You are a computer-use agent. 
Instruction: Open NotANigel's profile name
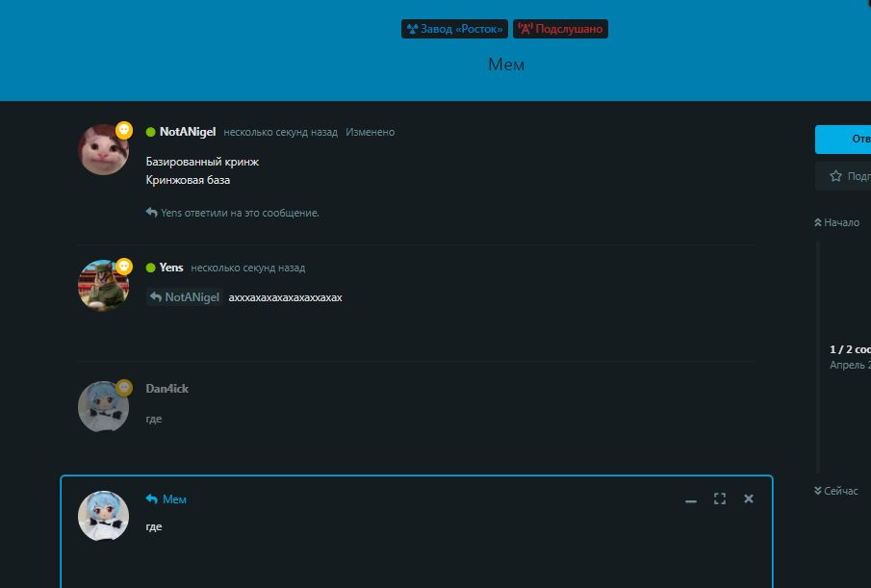click(x=188, y=132)
